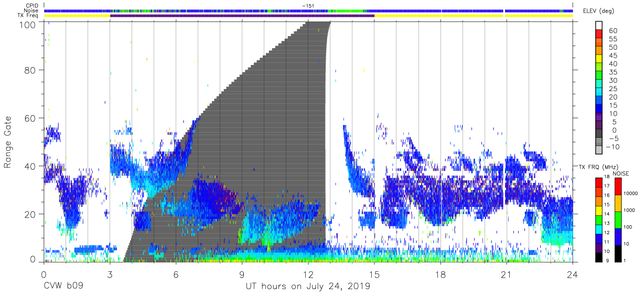
Task: Click the 'Range Gate' y-axis label
Action: (8, 142)
